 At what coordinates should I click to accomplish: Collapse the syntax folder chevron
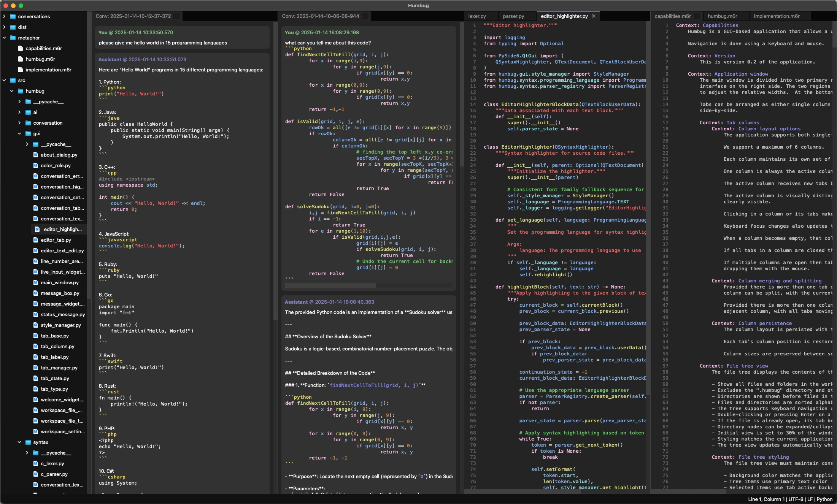19,442
